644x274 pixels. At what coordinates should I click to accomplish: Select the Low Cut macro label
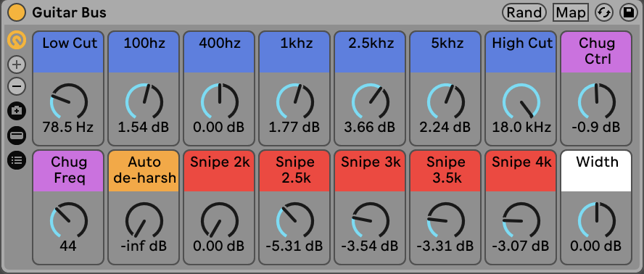pyautogui.click(x=68, y=52)
